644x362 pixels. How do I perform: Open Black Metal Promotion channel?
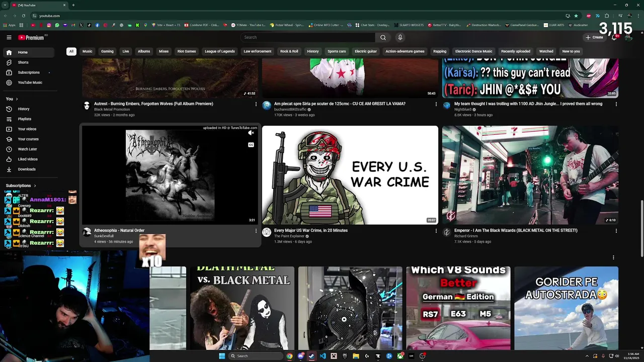tap(112, 110)
